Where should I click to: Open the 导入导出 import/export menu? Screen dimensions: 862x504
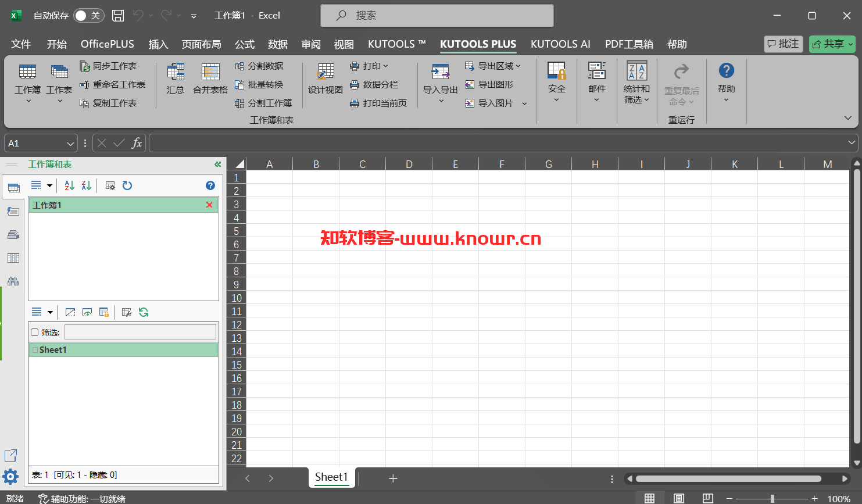pos(441,84)
